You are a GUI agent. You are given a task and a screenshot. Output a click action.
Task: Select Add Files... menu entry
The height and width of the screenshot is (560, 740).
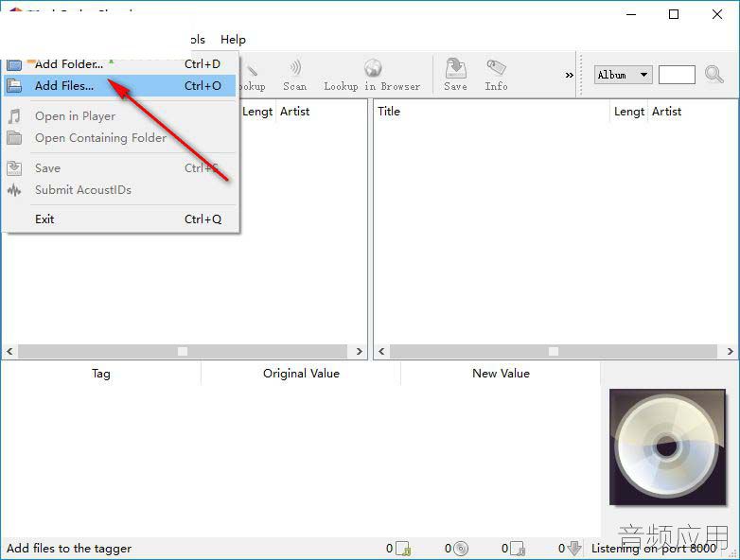click(120, 86)
